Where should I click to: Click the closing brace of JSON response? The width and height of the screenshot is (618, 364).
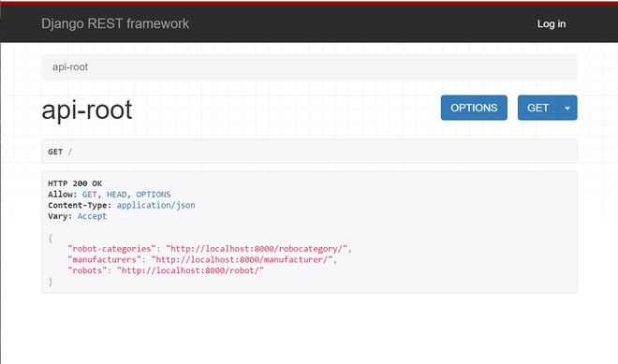click(x=51, y=282)
